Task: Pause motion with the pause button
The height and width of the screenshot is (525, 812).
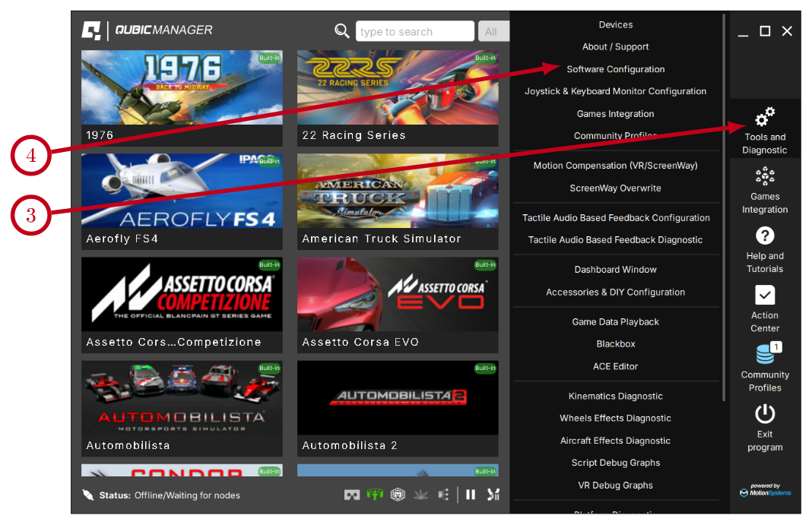Action: point(471,495)
